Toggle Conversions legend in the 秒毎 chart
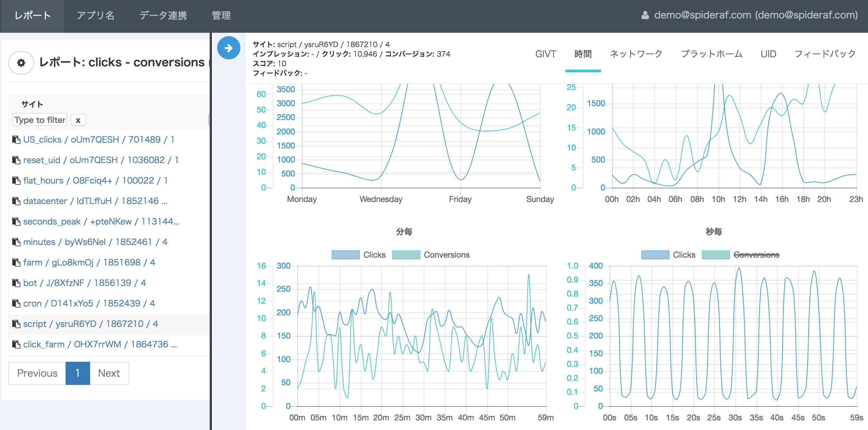The width and height of the screenshot is (868, 430). click(x=756, y=255)
